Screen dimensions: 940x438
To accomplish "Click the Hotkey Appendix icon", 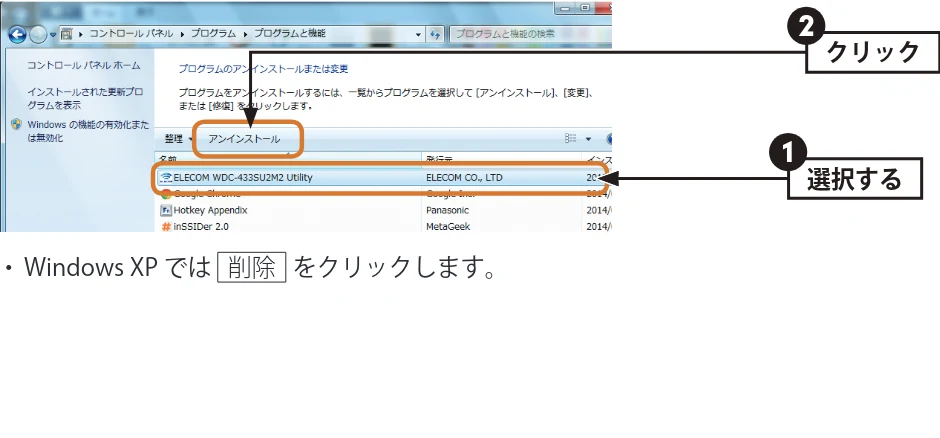I will 166,210.
